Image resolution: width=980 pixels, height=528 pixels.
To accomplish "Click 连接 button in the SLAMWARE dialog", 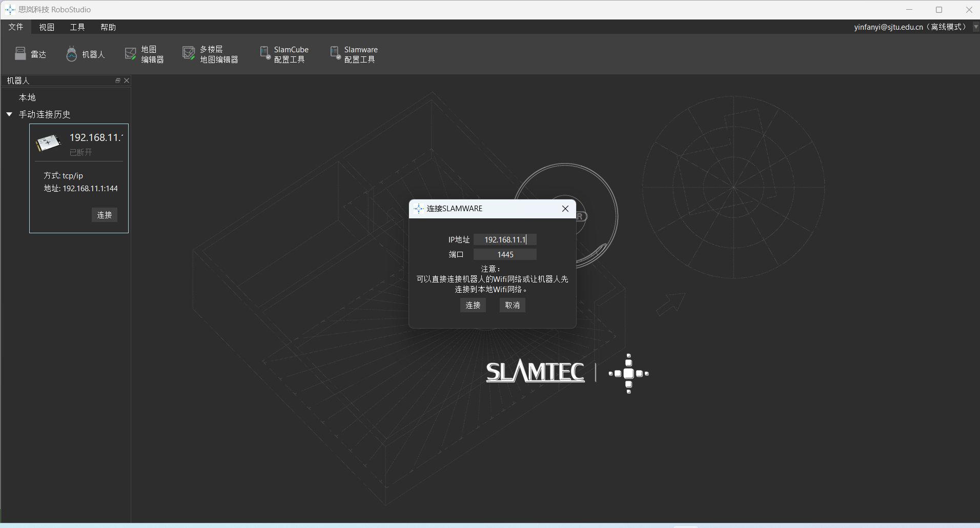I will [473, 305].
